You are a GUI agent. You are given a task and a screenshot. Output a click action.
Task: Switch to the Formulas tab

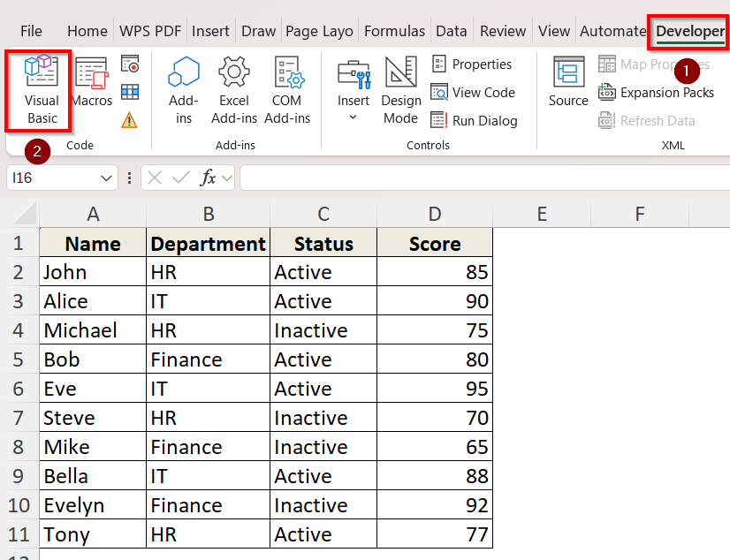point(394,30)
